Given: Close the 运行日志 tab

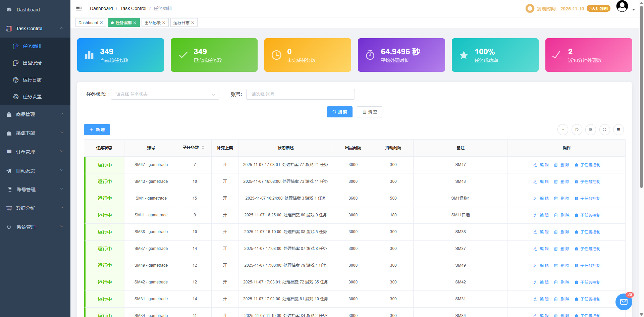Looking at the screenshot, I should (x=193, y=23).
